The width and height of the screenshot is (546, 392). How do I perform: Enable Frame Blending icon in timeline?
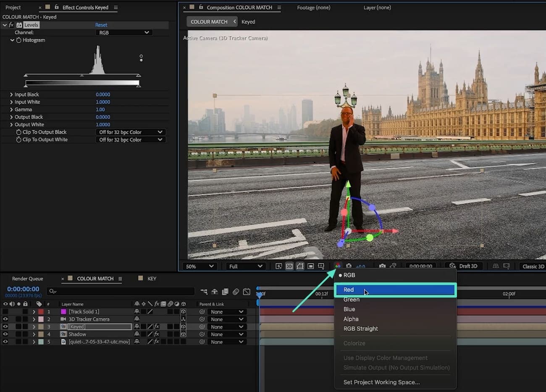(x=225, y=291)
